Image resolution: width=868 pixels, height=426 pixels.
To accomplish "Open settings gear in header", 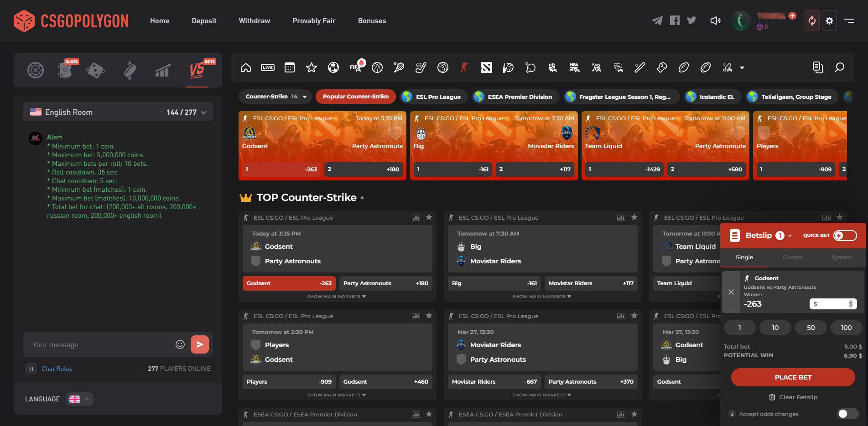I will pos(830,21).
